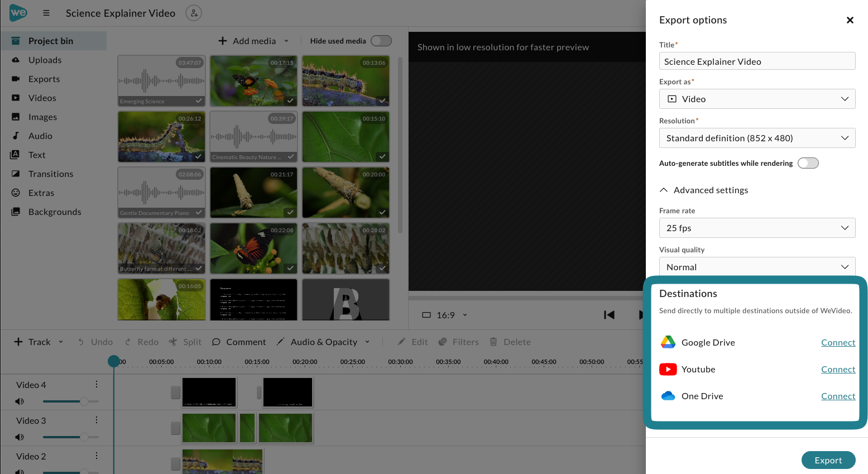Mute the Video 4 track

(20, 401)
